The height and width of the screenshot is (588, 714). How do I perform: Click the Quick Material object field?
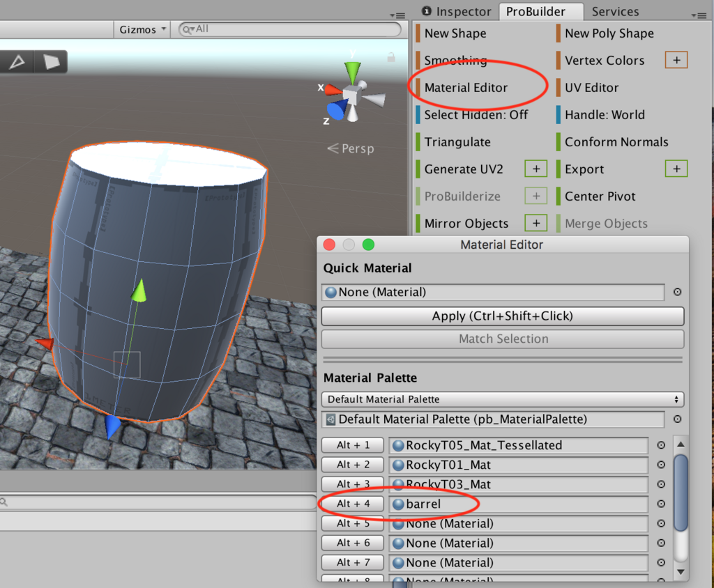pos(493,292)
